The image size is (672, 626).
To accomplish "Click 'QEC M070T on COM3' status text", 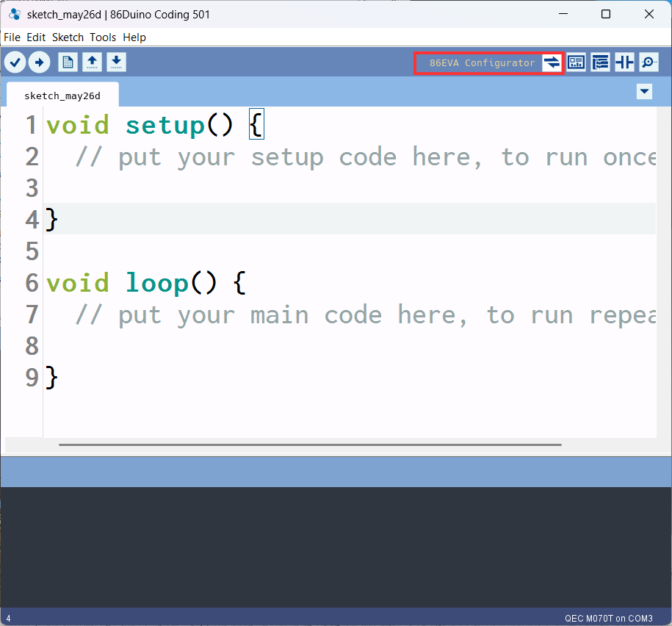I will 608,618.
